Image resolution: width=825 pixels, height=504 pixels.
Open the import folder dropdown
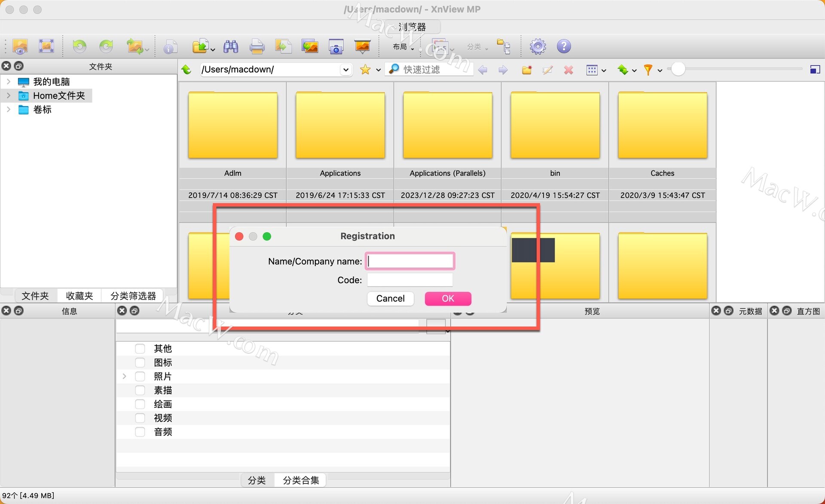212,49
